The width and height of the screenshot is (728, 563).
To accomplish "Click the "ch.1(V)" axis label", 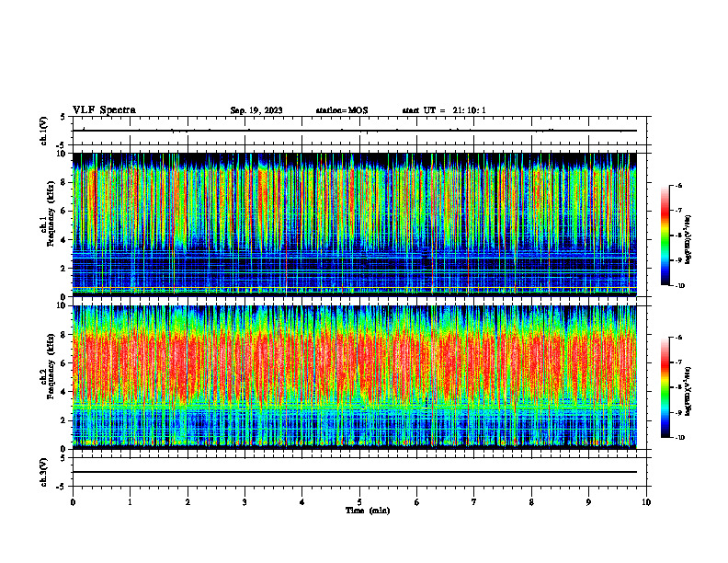I will point(44,131).
